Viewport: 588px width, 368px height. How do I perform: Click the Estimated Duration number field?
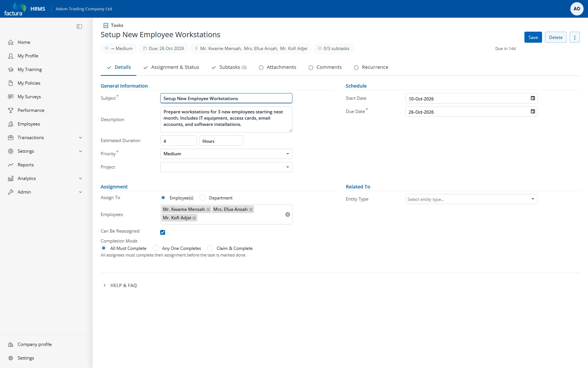coord(179,141)
